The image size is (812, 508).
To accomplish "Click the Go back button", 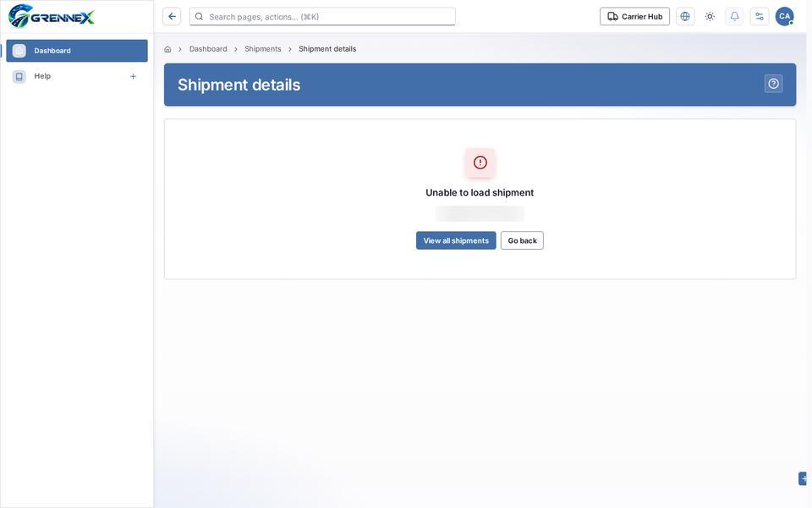I will coord(522,240).
